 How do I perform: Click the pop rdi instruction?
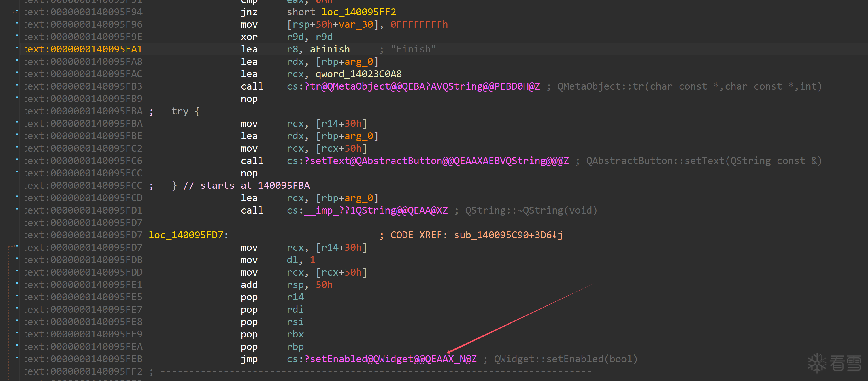pyautogui.click(x=272, y=310)
